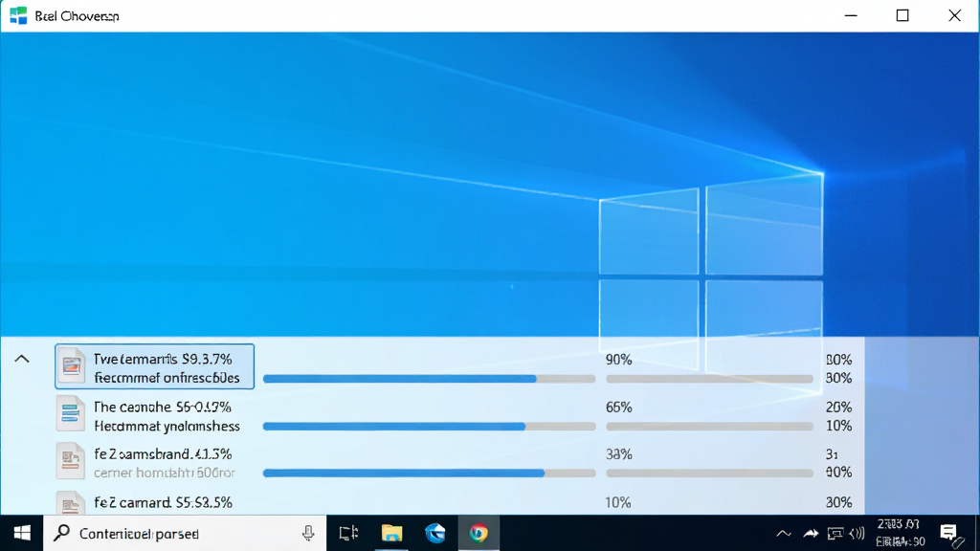Image resolution: width=980 pixels, height=551 pixels.
Task: Open the taskbar clock and date
Action: click(x=900, y=533)
